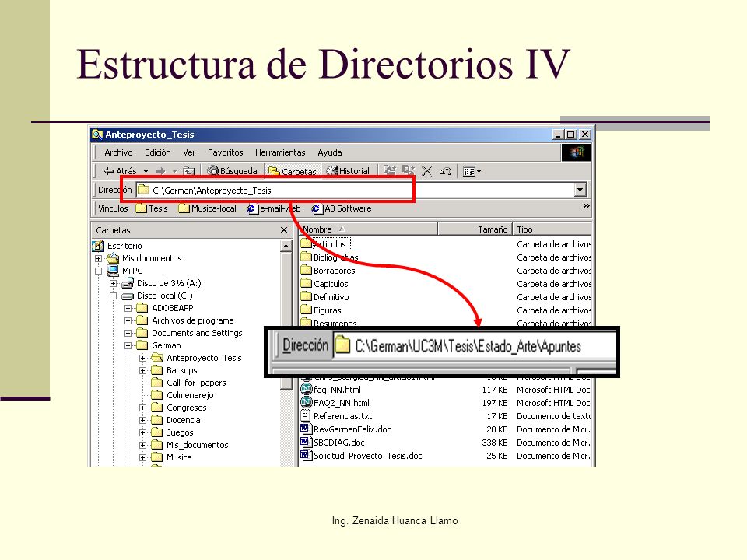Image resolution: width=747 pixels, height=560 pixels.
Task: Go back with the Atrás button
Action: 120,171
